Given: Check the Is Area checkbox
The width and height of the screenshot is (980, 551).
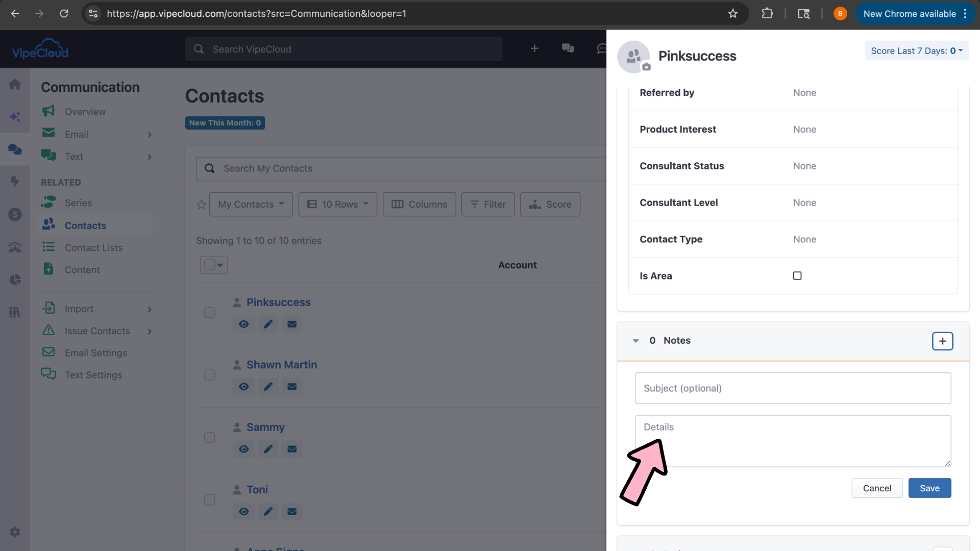Looking at the screenshot, I should (797, 276).
